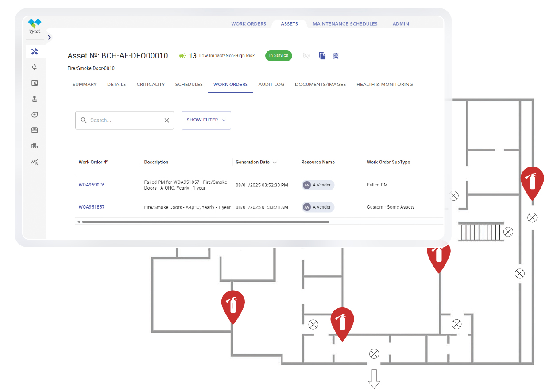Sort by Generation Date arrow
The height and width of the screenshot is (392, 553).
coord(275,162)
